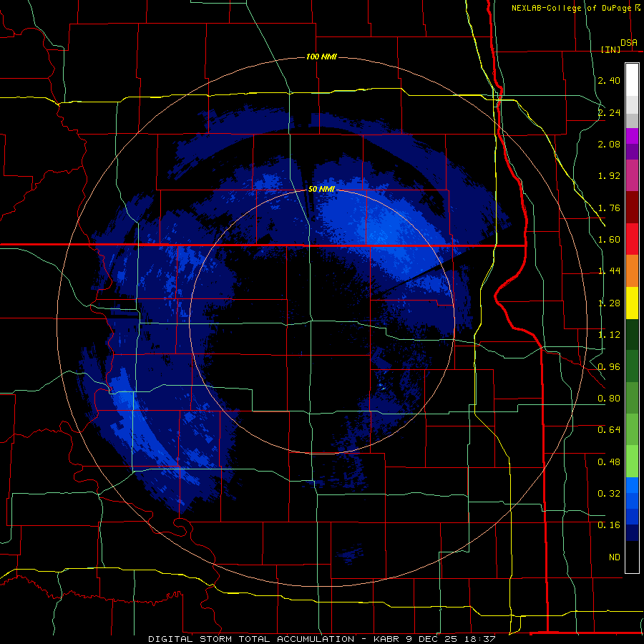
Task: Click the 0.48 legend value
Action: (x=609, y=462)
